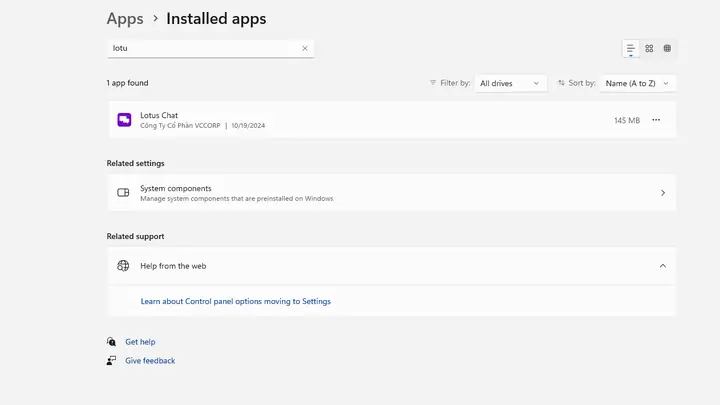Open 'Learn about Control panel options' link
The height and width of the screenshot is (405, 720).
click(x=236, y=301)
